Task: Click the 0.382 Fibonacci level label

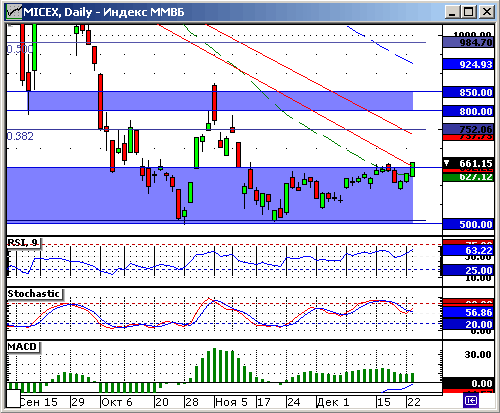Action: (20, 136)
